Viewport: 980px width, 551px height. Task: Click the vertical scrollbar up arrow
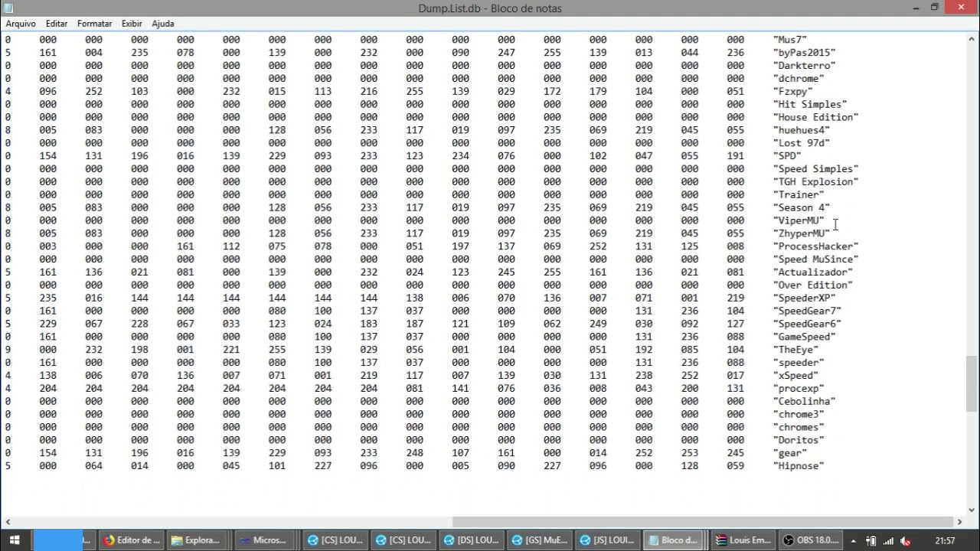coord(972,38)
